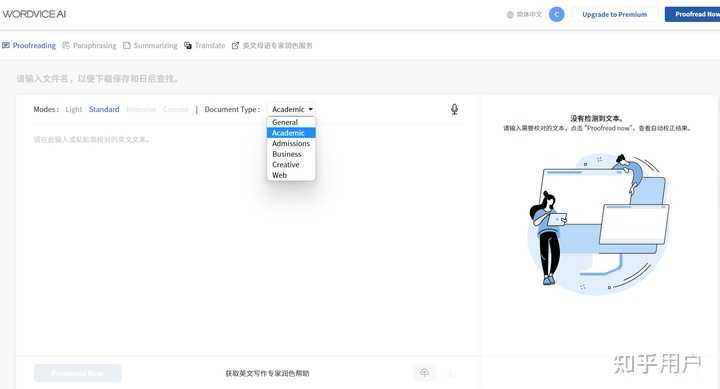Choose General from the document type list
The image size is (720, 389).
point(291,122)
